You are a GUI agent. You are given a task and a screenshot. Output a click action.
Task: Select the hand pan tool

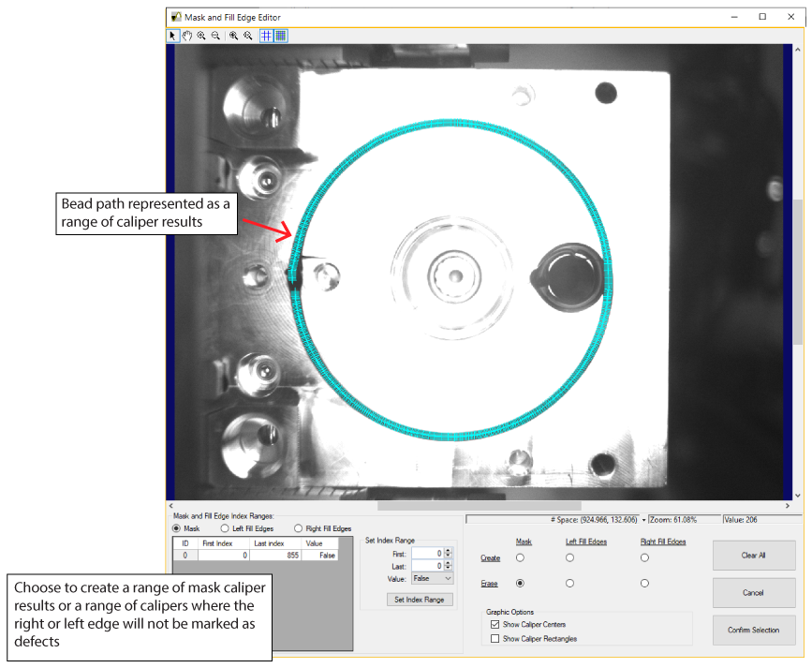pyautogui.click(x=187, y=36)
